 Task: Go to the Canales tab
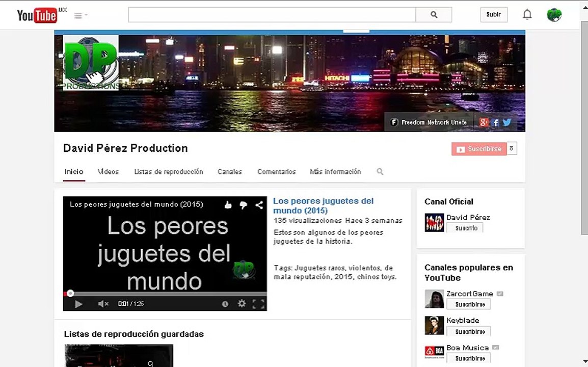230,172
